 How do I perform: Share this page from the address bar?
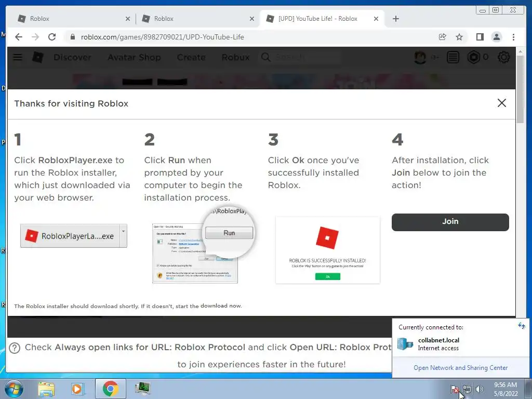click(x=443, y=37)
